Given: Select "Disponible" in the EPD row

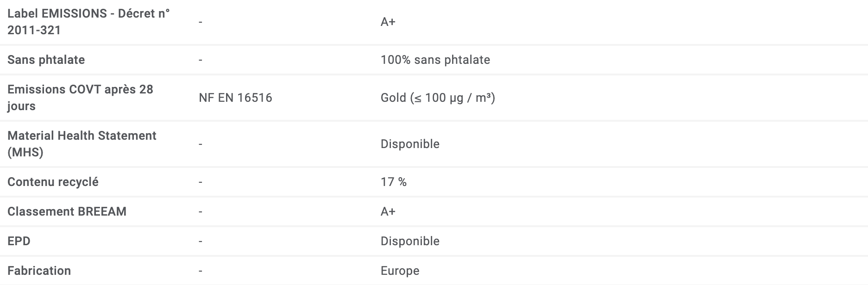Looking at the screenshot, I should 410,241.
